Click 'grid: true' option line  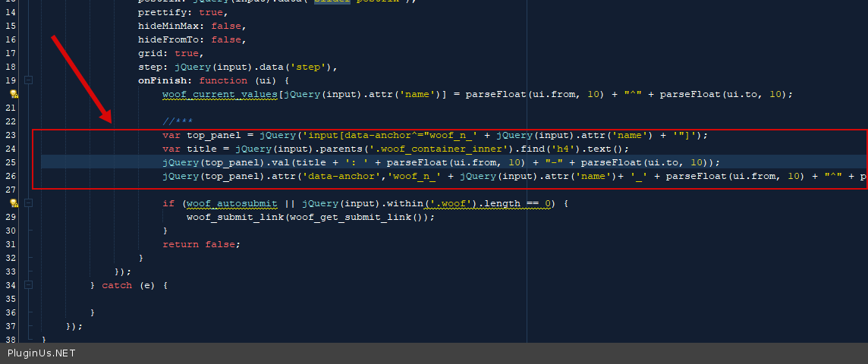(x=170, y=53)
